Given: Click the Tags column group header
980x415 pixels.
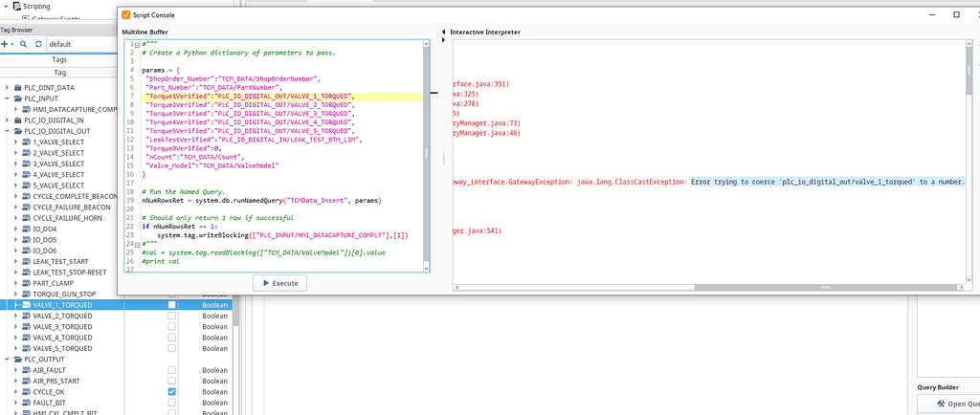Looking at the screenshot, I should pyautogui.click(x=59, y=60).
